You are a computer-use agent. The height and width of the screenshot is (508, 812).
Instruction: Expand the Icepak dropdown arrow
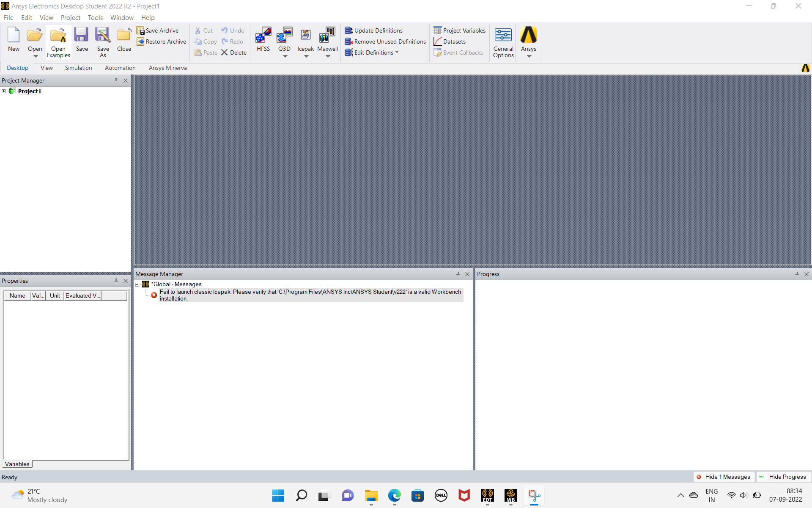click(x=306, y=56)
